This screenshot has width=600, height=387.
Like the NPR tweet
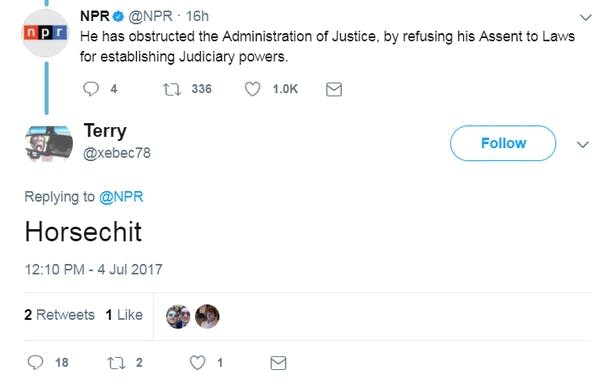(x=253, y=89)
